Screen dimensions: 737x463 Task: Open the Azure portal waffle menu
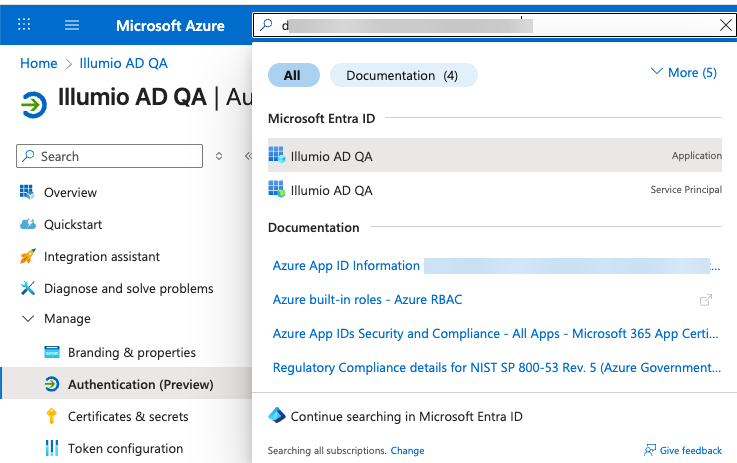tap(24, 24)
